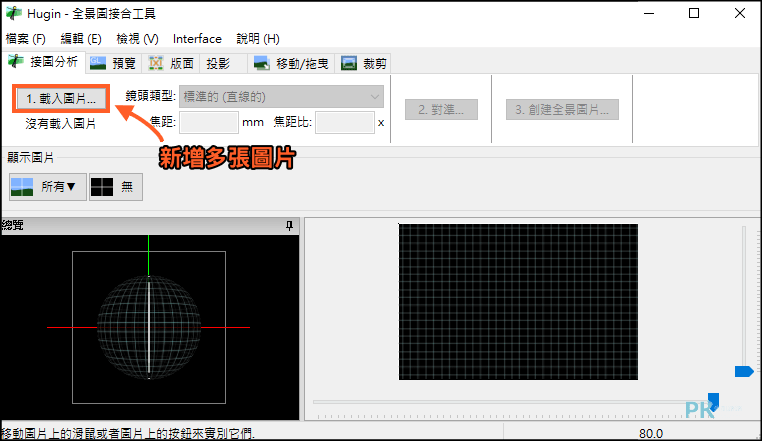Click the horizontal field-of-view slider thumb
The height and width of the screenshot is (441, 762).
(713, 401)
